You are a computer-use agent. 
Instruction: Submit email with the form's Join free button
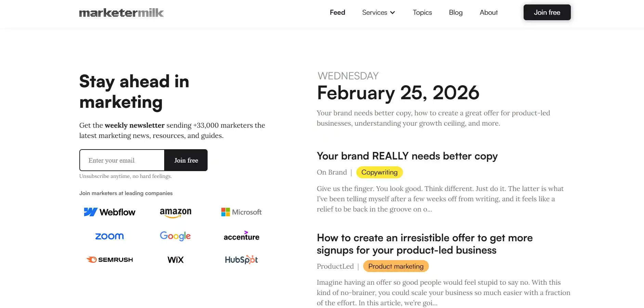coord(186,160)
